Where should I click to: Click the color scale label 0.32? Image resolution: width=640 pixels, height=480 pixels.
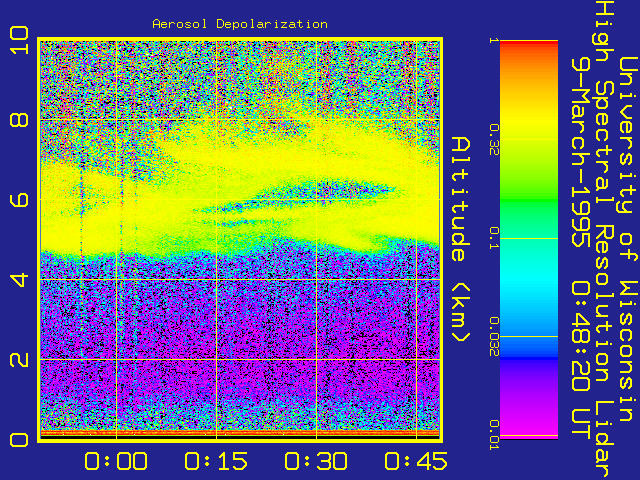tap(494, 140)
